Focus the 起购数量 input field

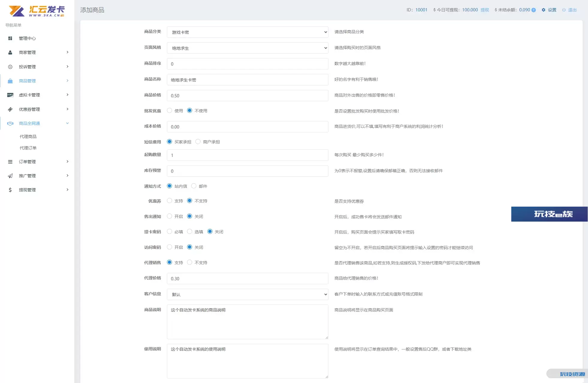click(248, 155)
